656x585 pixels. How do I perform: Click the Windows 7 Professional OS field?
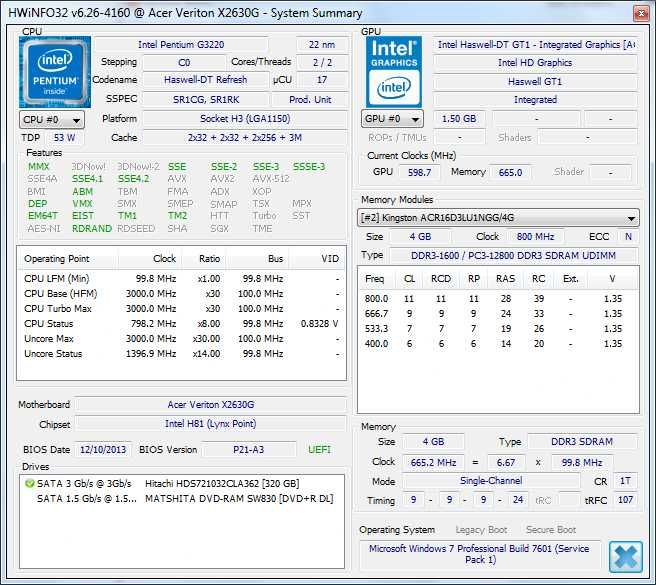pyautogui.click(x=479, y=554)
